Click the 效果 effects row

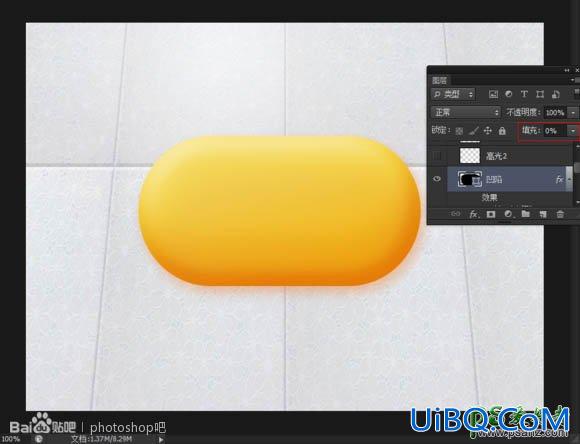[489, 198]
